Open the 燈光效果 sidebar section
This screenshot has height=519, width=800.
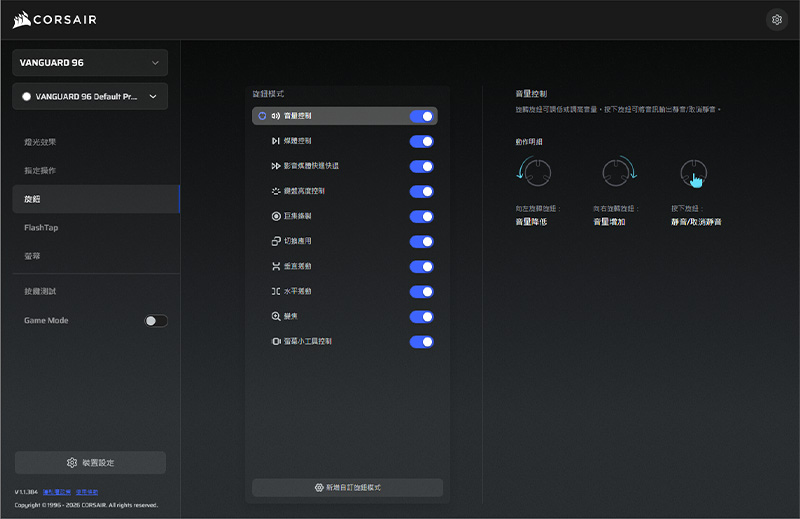point(41,142)
